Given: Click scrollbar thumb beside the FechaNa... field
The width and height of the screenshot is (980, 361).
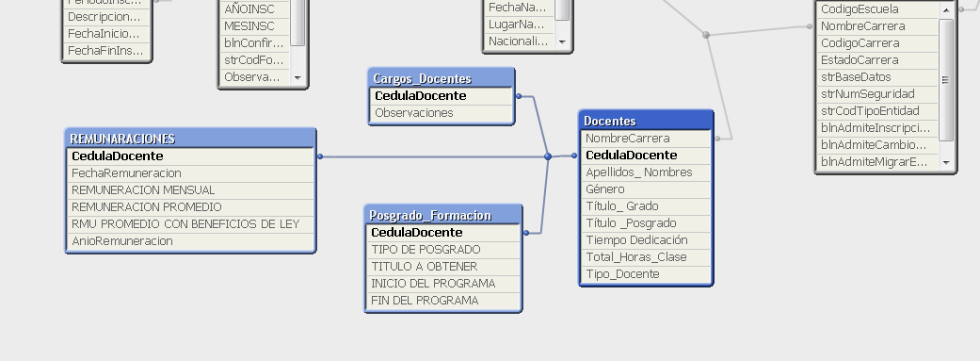Looking at the screenshot, I should (x=562, y=10).
